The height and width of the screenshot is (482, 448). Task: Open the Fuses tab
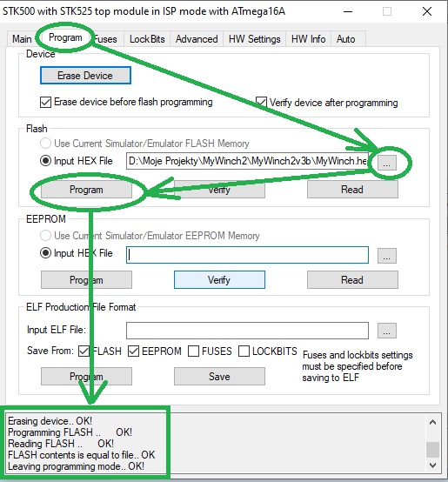pyautogui.click(x=106, y=39)
